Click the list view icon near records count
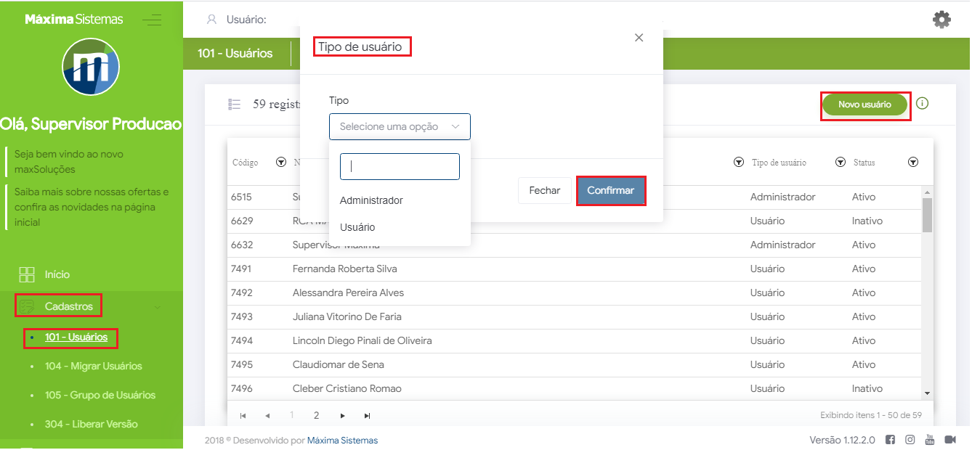This screenshot has width=980, height=450. 234,105
